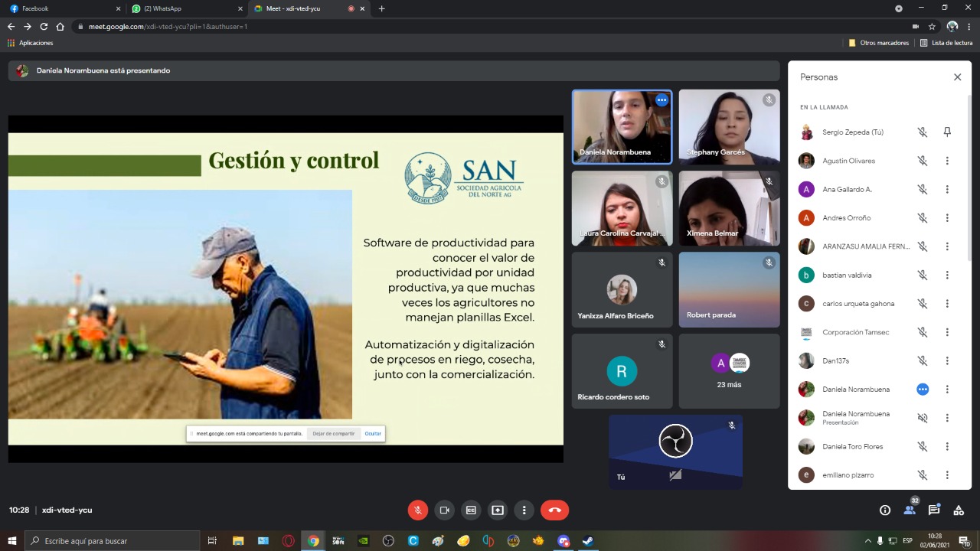Open the meeting details info icon

pyautogui.click(x=885, y=510)
